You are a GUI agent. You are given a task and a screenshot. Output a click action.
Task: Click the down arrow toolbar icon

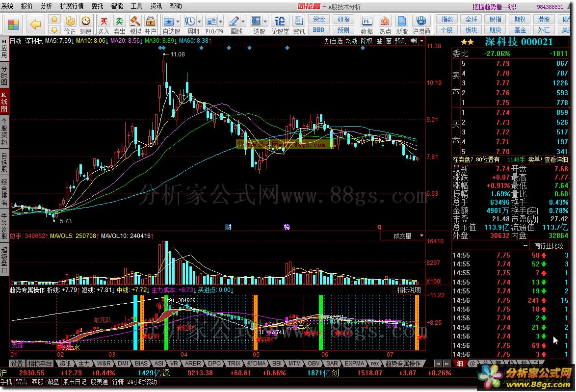pos(54,29)
